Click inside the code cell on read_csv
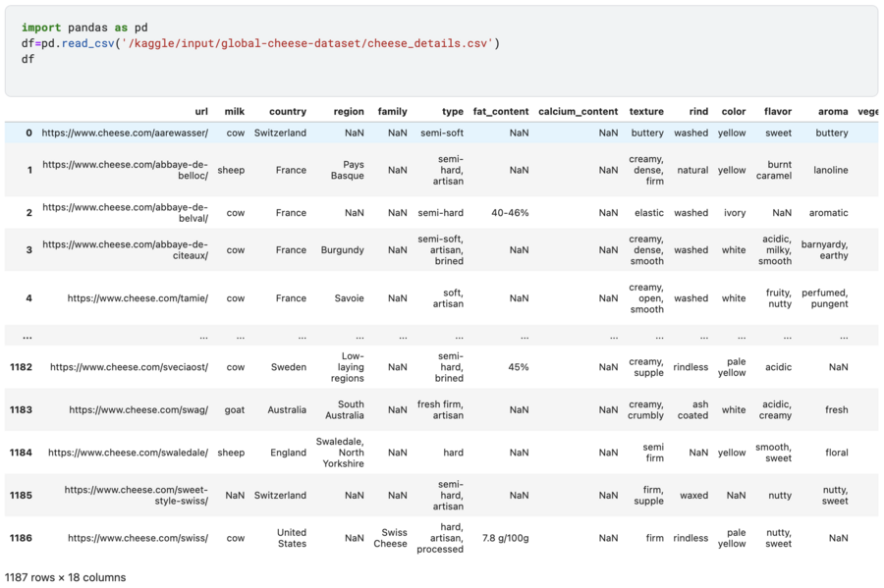 pyautogui.click(x=88, y=43)
